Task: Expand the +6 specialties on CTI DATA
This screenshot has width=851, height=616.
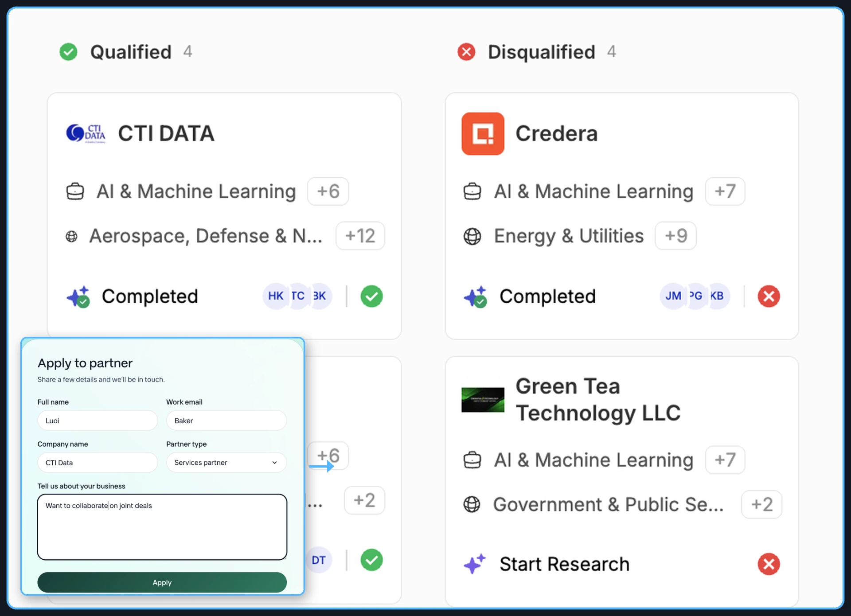Action: click(x=328, y=191)
